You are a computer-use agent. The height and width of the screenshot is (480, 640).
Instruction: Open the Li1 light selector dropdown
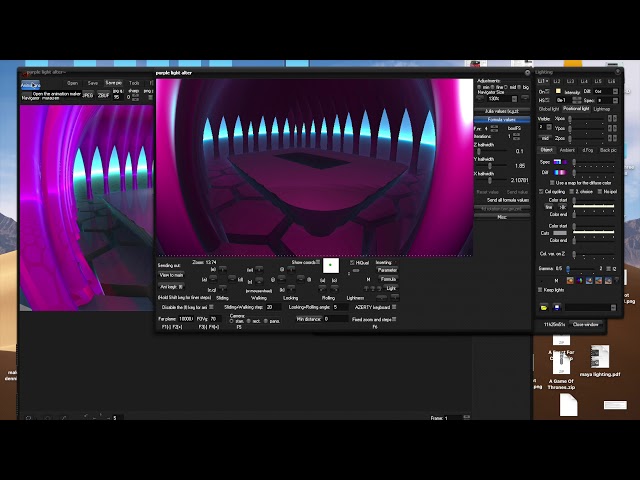point(543,81)
